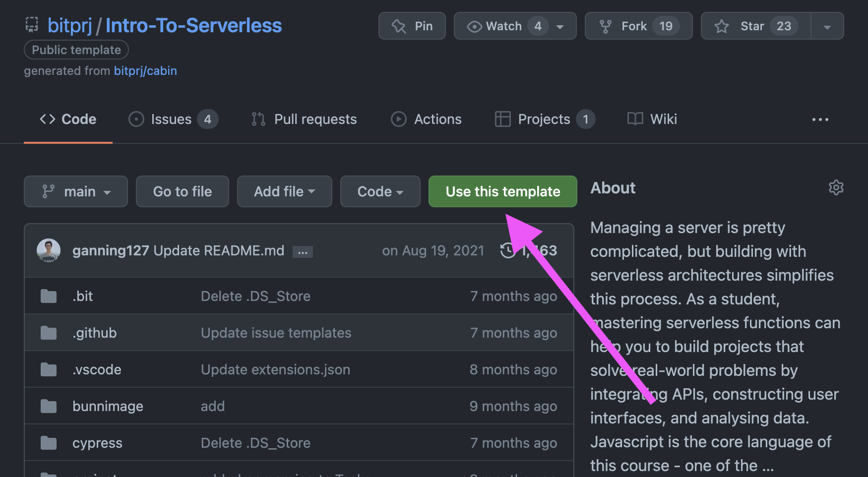Expand the Add file dropdown

[x=284, y=191]
